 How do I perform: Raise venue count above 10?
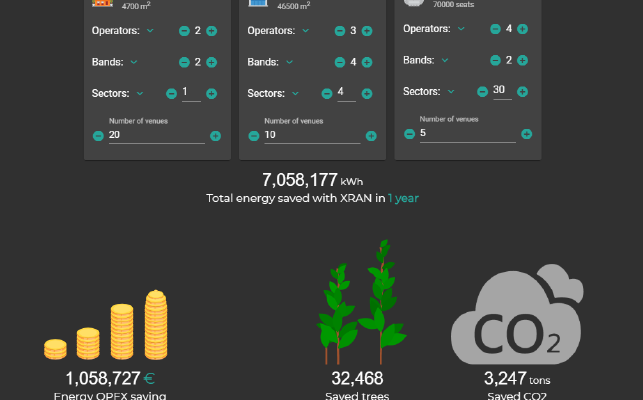tap(371, 136)
